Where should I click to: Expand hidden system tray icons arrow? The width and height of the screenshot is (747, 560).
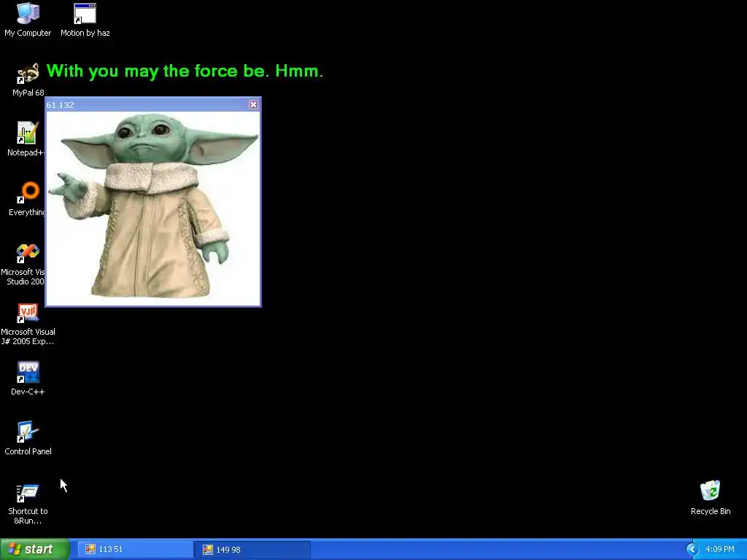point(692,550)
